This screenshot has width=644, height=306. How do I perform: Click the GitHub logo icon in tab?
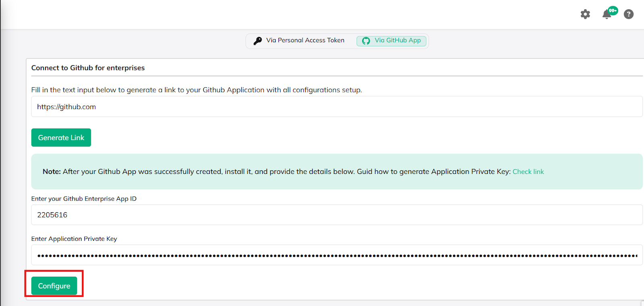click(366, 41)
